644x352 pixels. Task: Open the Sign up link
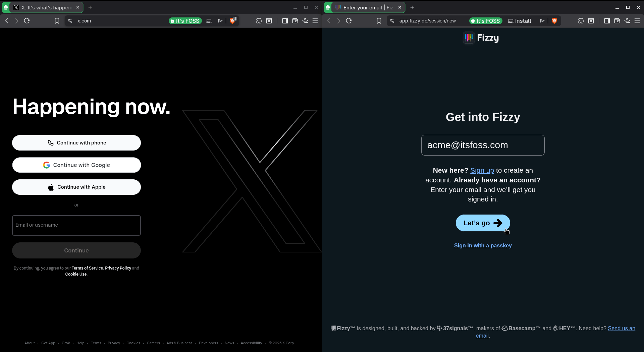click(482, 170)
